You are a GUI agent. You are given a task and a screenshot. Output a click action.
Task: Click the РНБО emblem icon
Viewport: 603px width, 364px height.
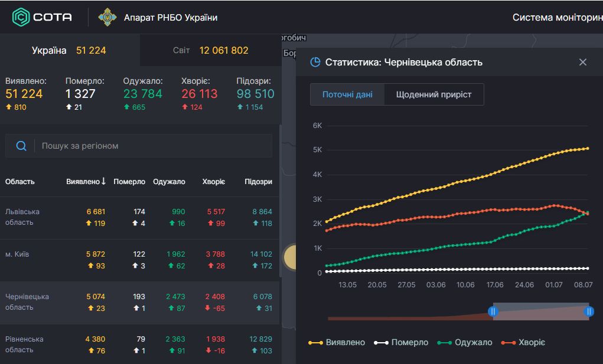107,17
